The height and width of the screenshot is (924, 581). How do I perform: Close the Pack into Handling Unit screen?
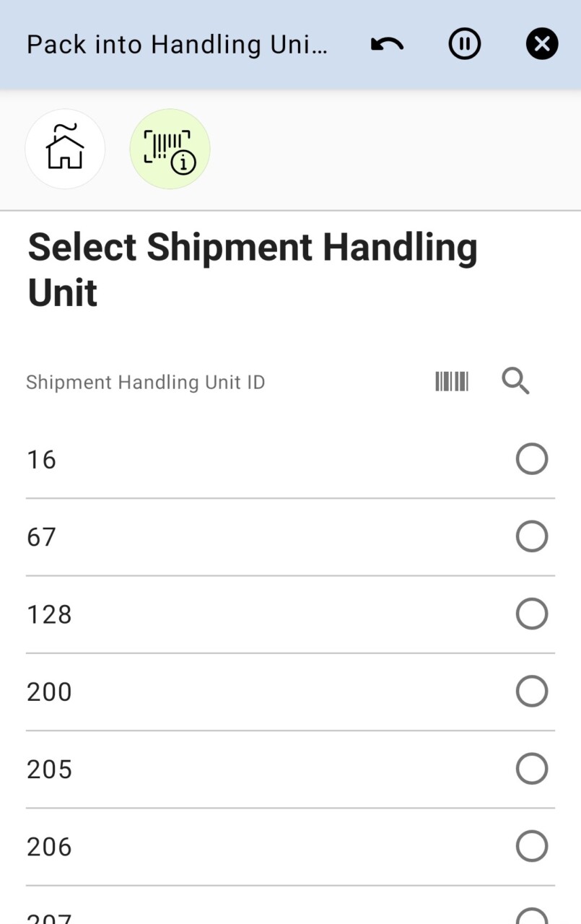click(x=542, y=45)
